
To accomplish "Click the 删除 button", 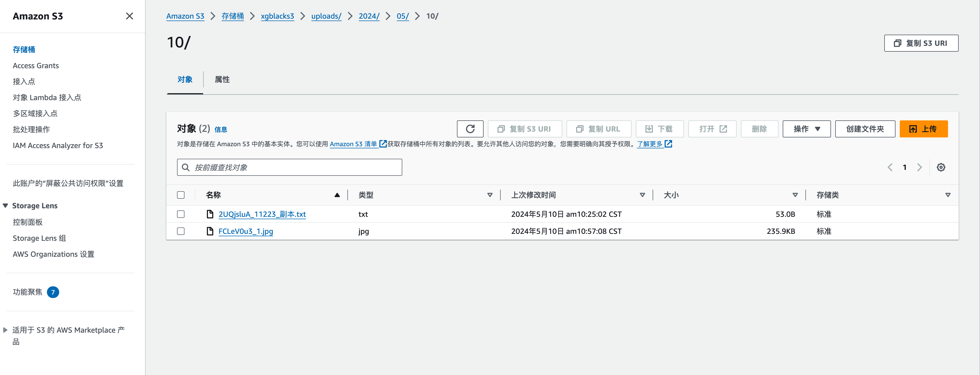I will coord(759,129).
